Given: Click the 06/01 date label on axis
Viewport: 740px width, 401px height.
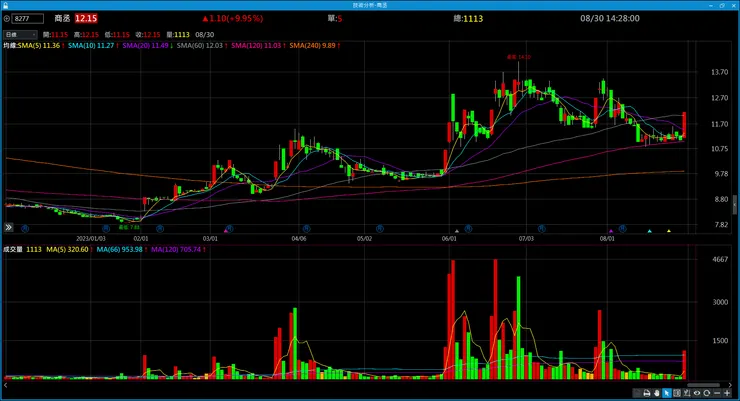Looking at the screenshot, I should coord(449,239).
